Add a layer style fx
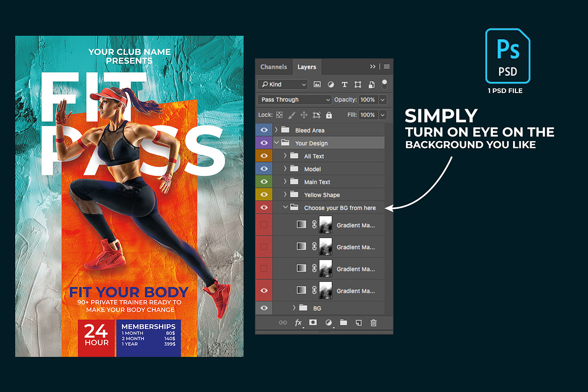The height and width of the screenshot is (392, 588). click(298, 322)
